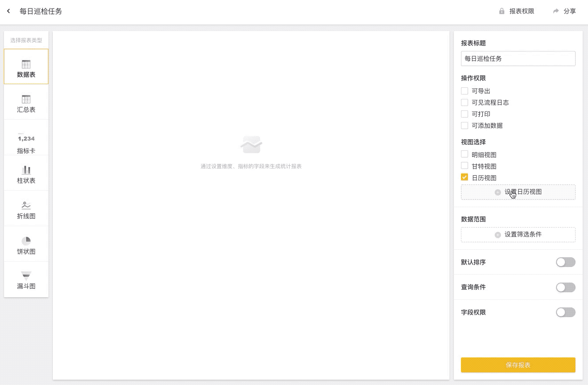Open the 设置筛选条件 button
The width and height of the screenshot is (588, 385).
[x=518, y=235]
